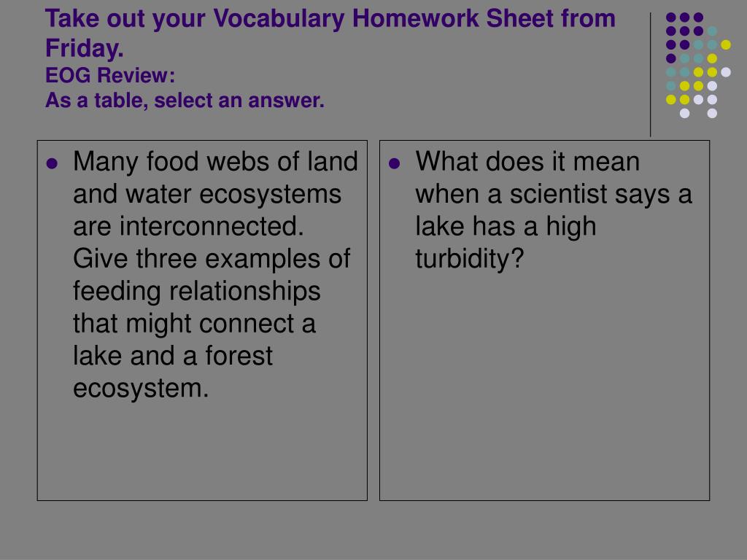Screen dimensions: 747x560
Task: Click 'Give three examples of' text line
Action: [x=212, y=259]
